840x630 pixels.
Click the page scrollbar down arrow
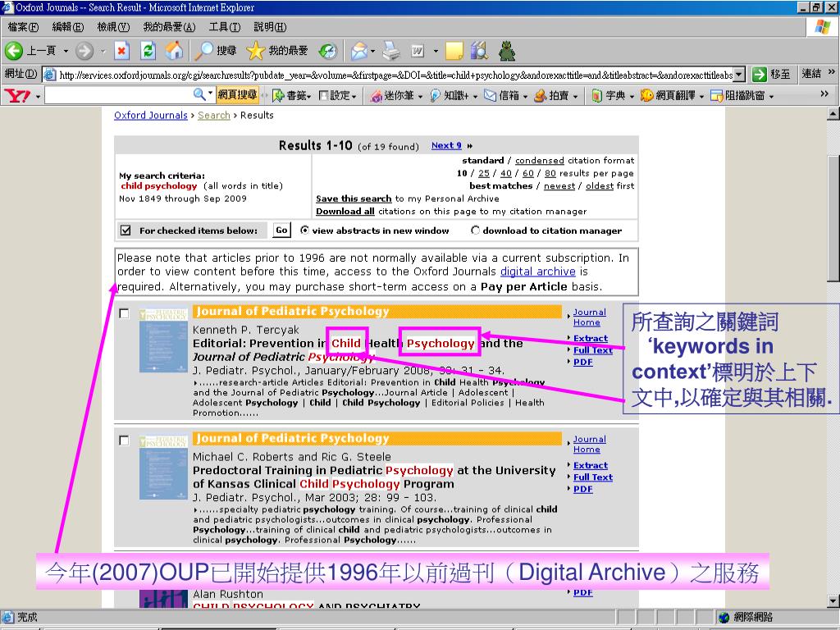tap(833, 602)
